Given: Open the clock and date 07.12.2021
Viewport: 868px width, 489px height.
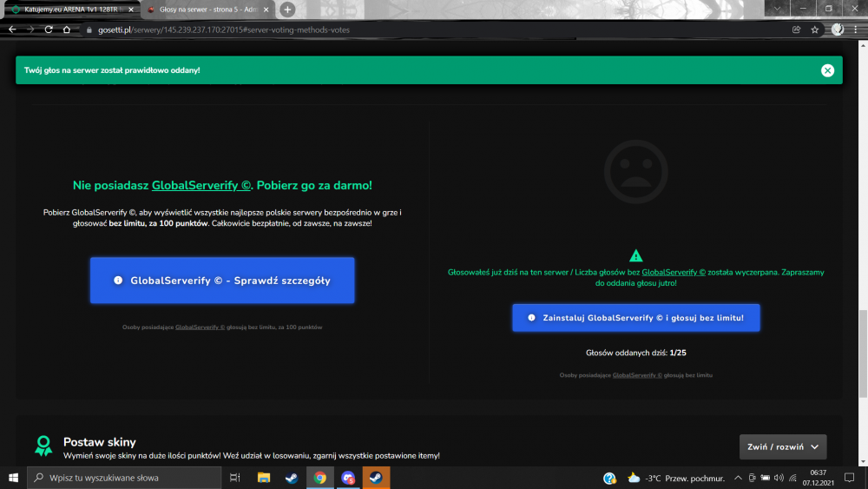Looking at the screenshot, I should [x=819, y=478].
